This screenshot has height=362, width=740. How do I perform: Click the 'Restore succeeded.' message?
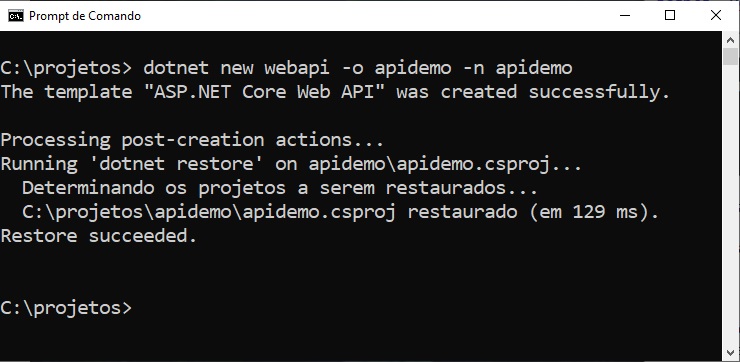click(x=99, y=236)
